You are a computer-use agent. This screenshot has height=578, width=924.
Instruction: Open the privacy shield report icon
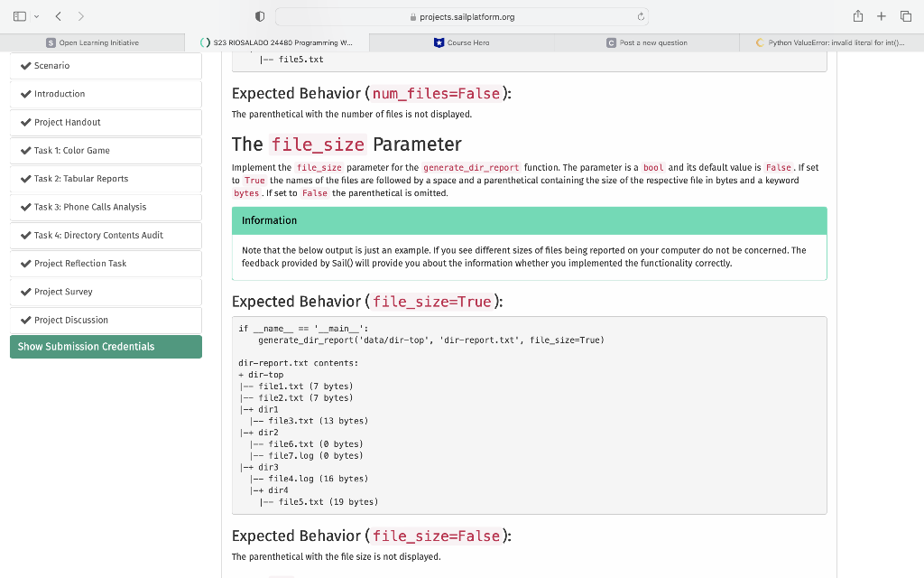[260, 16]
